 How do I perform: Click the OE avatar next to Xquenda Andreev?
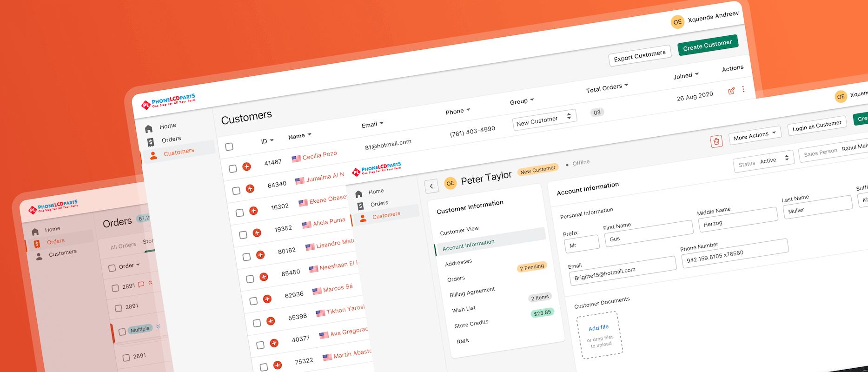click(x=677, y=22)
